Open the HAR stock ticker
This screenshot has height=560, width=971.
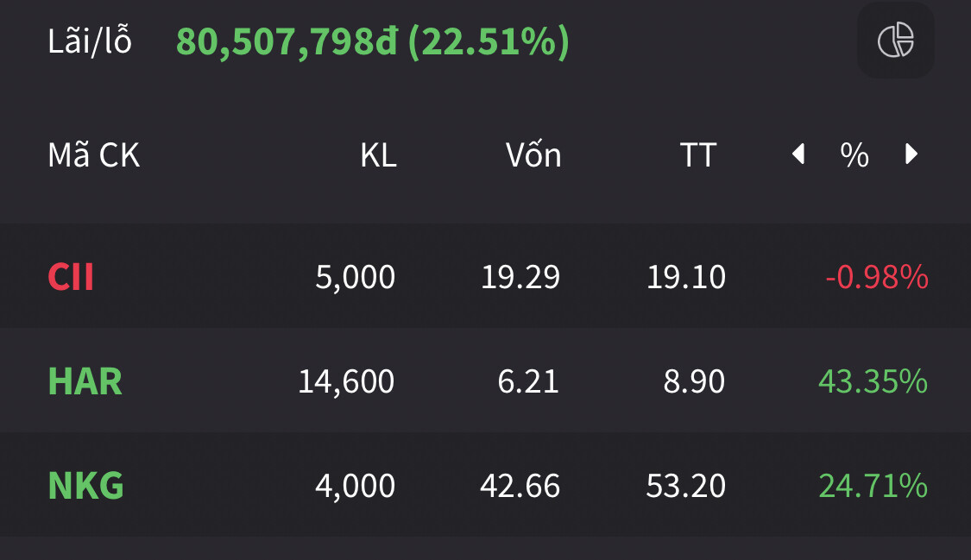(x=85, y=381)
